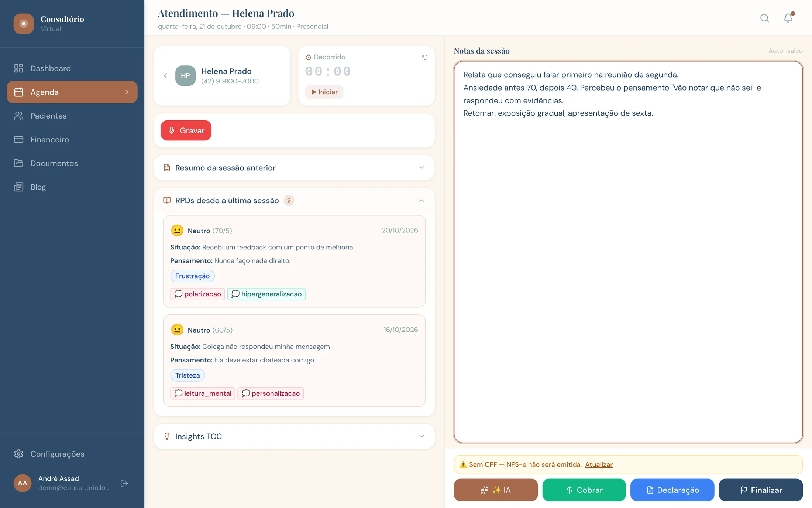Open the search magnifier icon
The image size is (812, 508).
(x=764, y=18)
